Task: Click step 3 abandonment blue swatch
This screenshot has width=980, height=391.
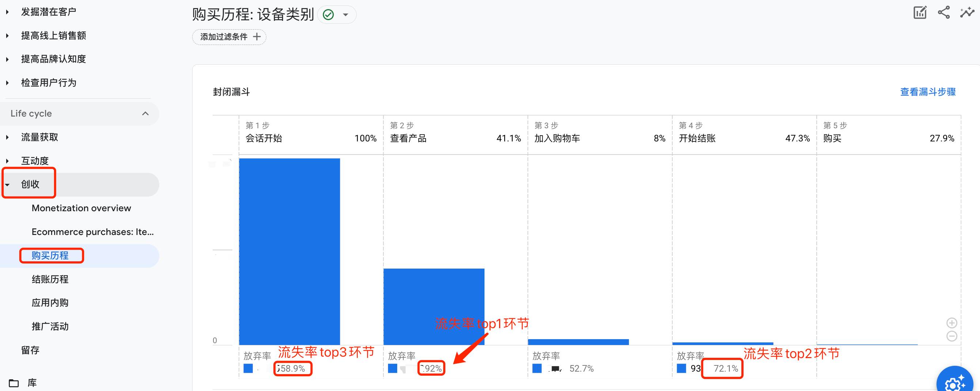Action: coord(537,368)
